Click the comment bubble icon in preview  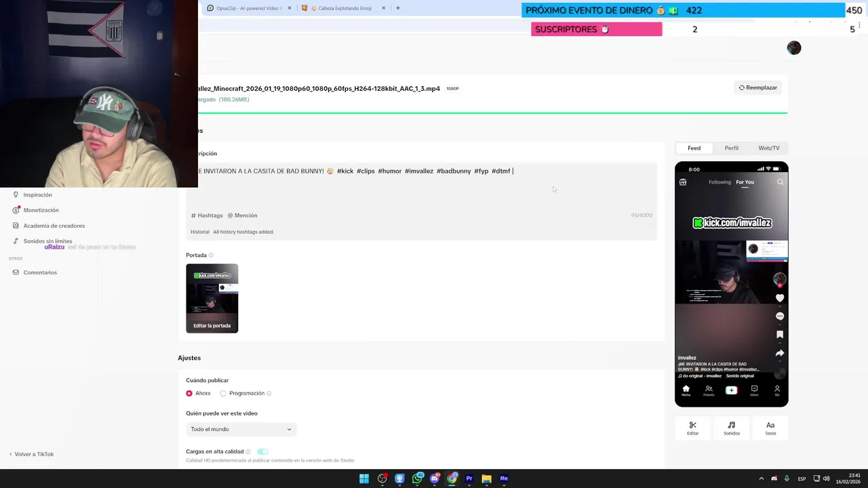(x=780, y=317)
